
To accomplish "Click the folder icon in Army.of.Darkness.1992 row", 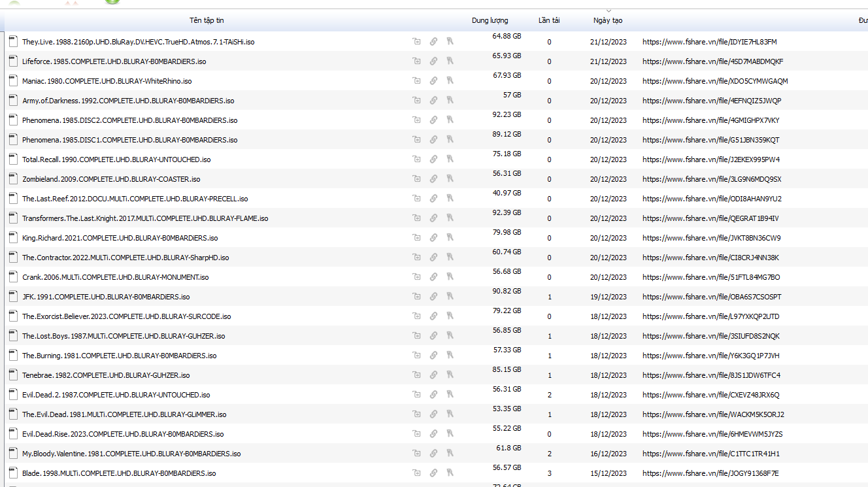I will click(x=416, y=101).
